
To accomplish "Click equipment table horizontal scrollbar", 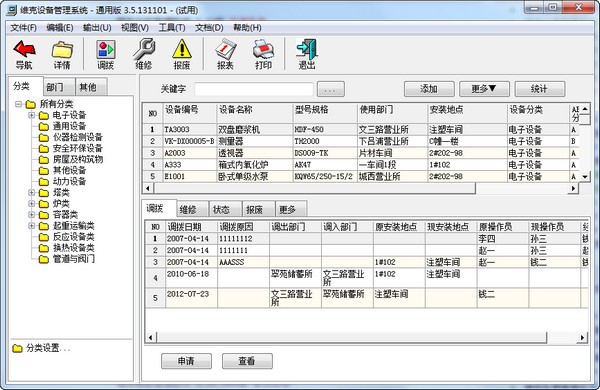I will point(315,188).
